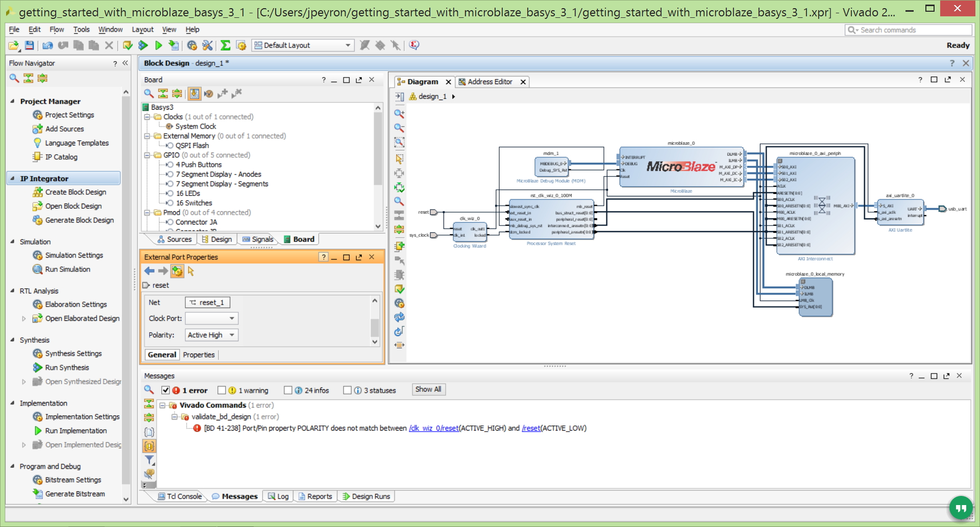Click the Zoom In diagram icon
This screenshot has width=980, height=527.
coord(399,113)
